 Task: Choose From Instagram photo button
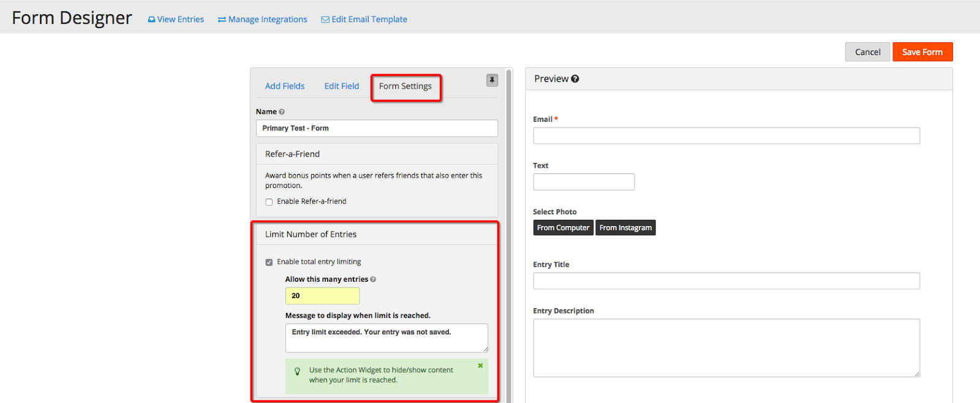[x=625, y=228]
